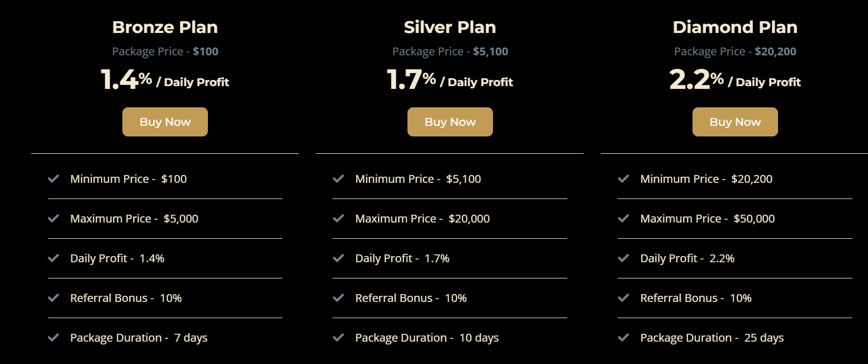Purchase the Diamond Plan with Buy Now
Image resolution: width=868 pixels, height=364 pixels.
(x=735, y=122)
